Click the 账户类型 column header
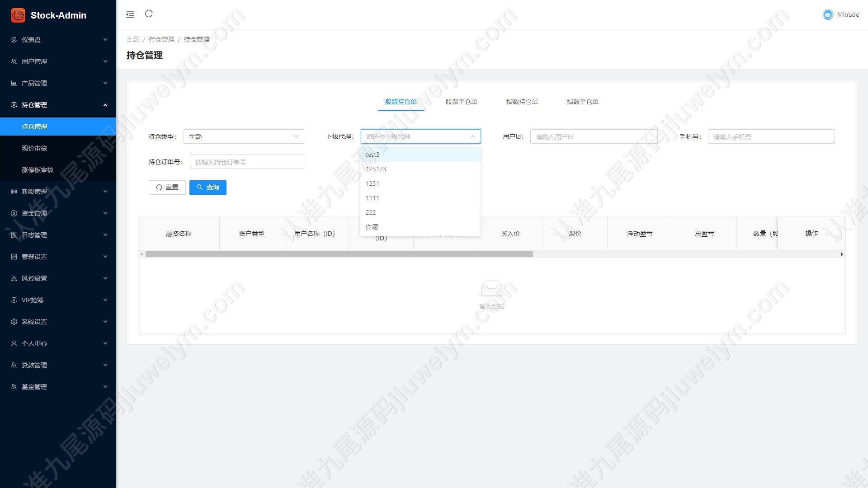Viewport: 868px width, 488px height. click(x=252, y=234)
